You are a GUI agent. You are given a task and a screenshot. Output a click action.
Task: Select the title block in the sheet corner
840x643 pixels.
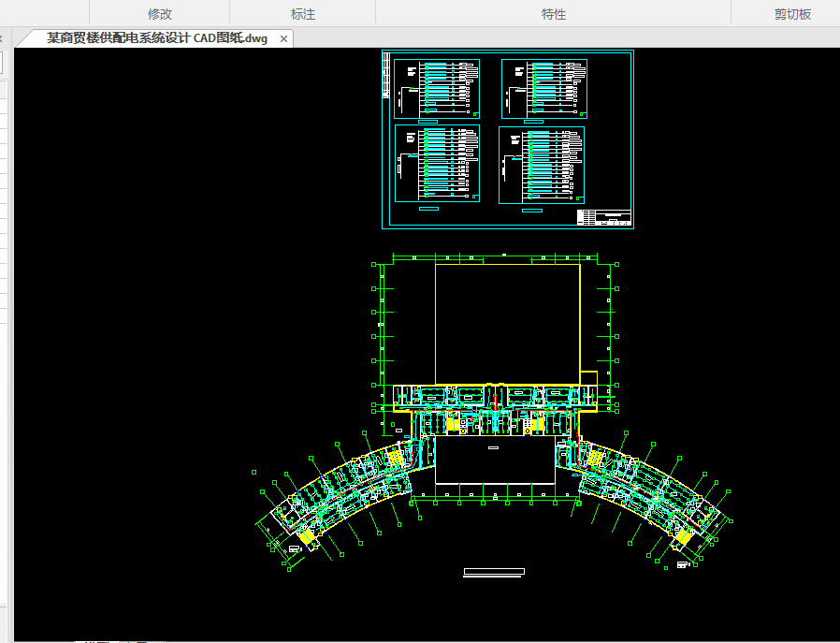point(604,217)
